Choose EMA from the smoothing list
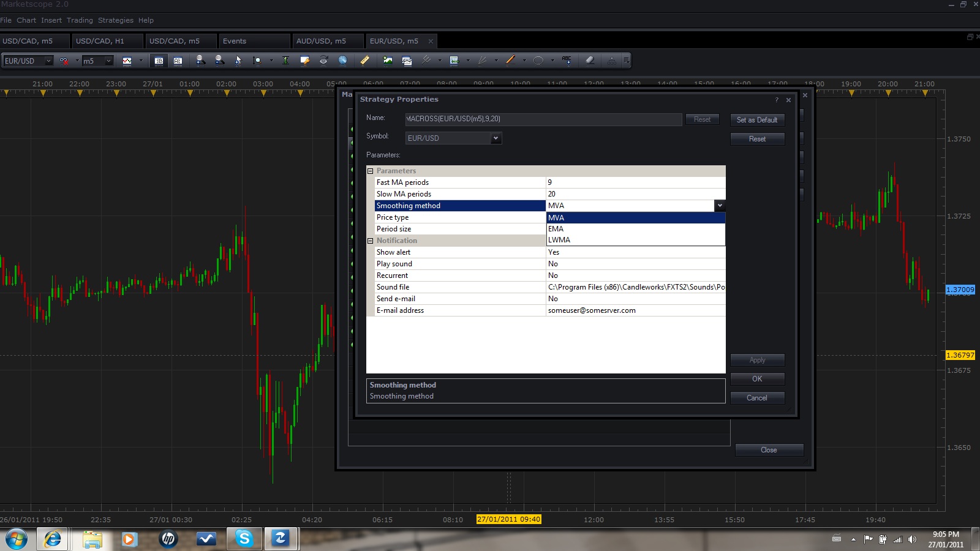The image size is (980, 551). click(x=636, y=229)
